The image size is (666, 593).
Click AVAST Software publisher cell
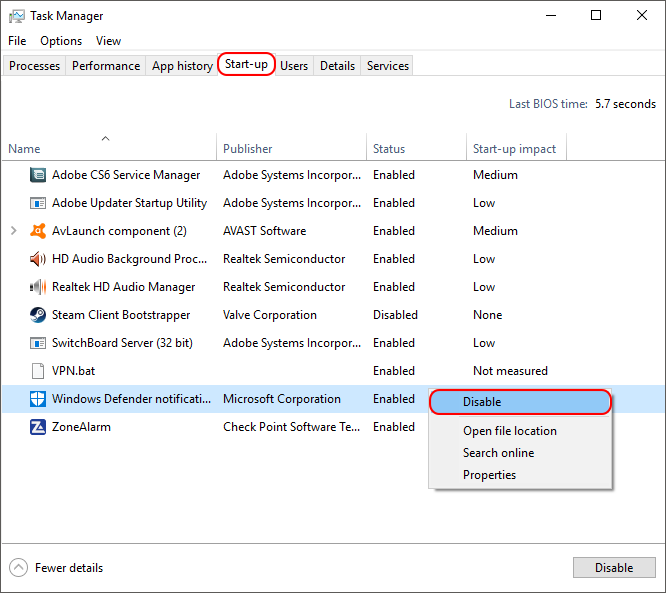(264, 231)
